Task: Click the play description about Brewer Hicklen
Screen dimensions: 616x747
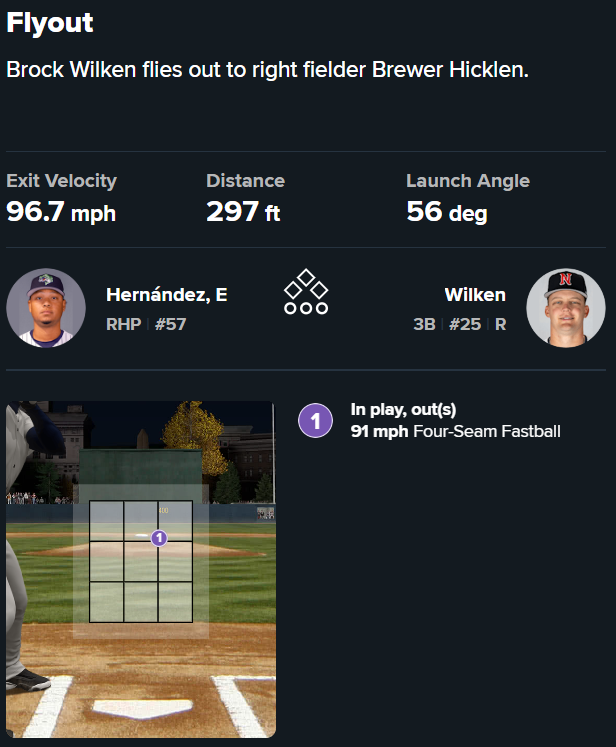Action: [267, 71]
